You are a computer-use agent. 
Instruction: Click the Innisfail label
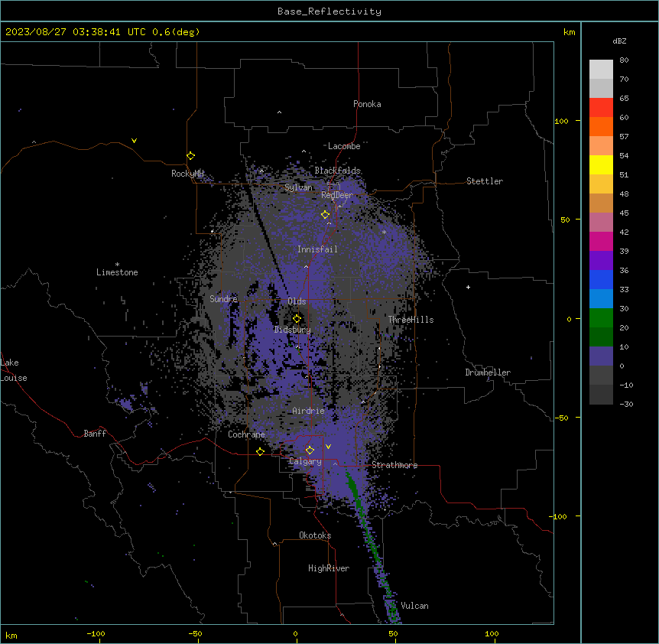(317, 249)
